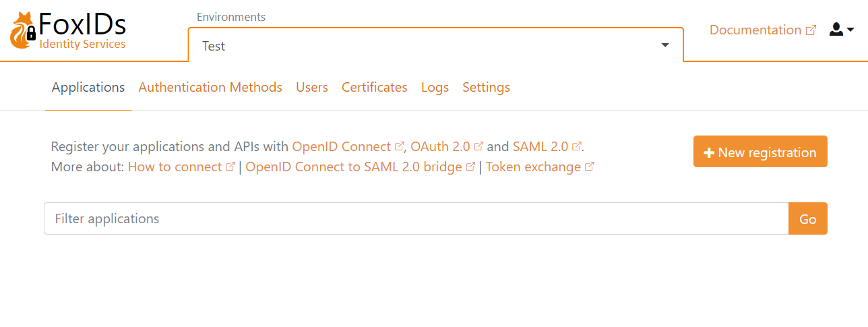This screenshot has width=868, height=327.
Task: Click the external-link icon after How to connect
Action: click(x=230, y=167)
